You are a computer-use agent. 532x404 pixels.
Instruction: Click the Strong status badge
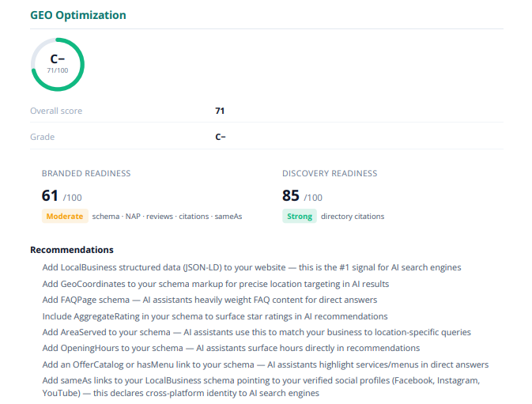(x=300, y=216)
